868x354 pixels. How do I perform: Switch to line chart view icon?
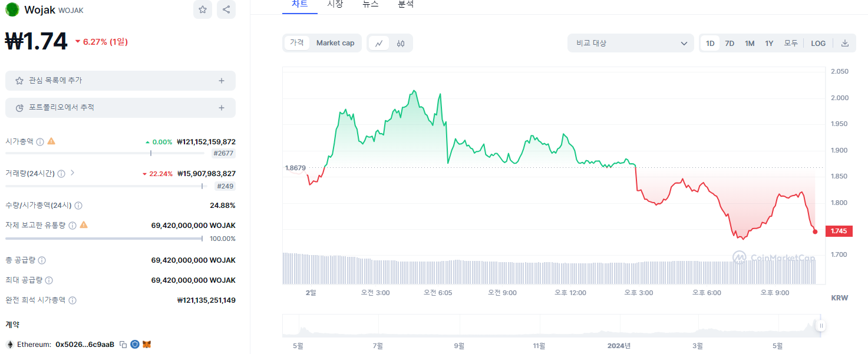(x=379, y=43)
